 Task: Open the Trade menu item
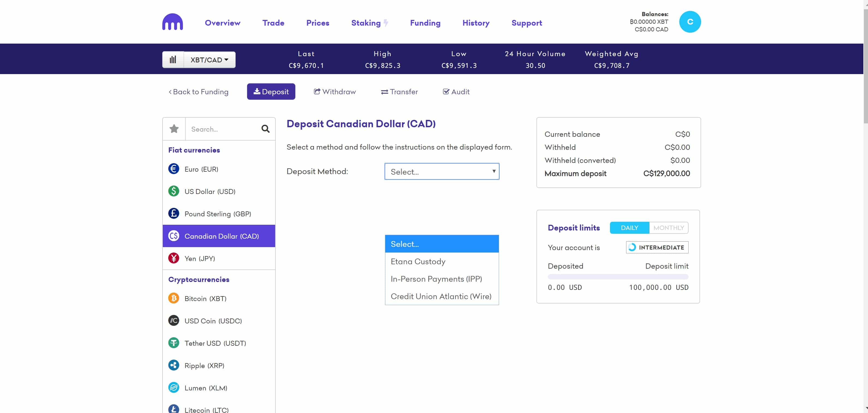coord(273,22)
